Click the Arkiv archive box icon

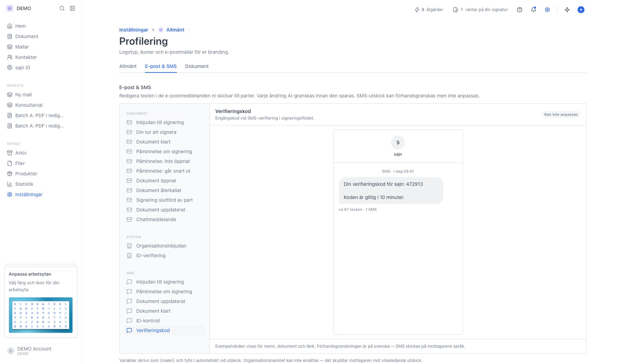tap(10, 153)
